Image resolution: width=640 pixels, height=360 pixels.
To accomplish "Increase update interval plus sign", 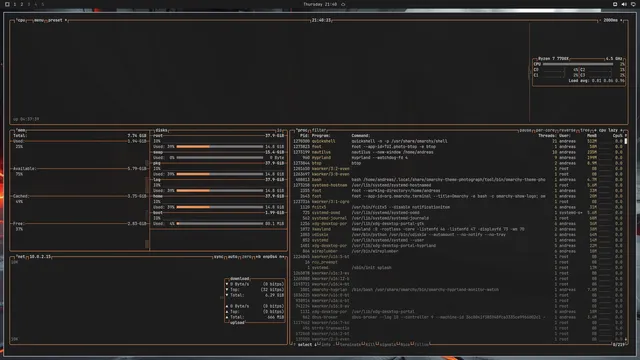I will pyautogui.click(x=622, y=20).
